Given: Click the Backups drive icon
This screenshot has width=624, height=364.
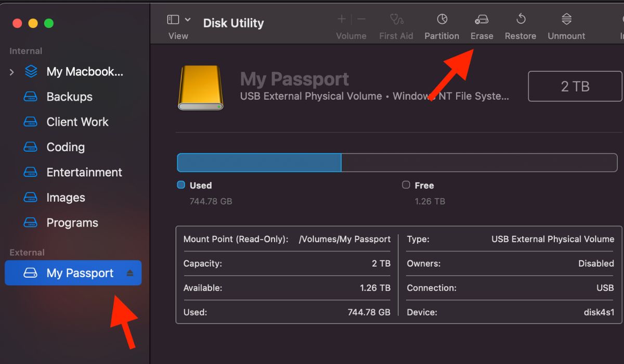Looking at the screenshot, I should click(x=31, y=97).
